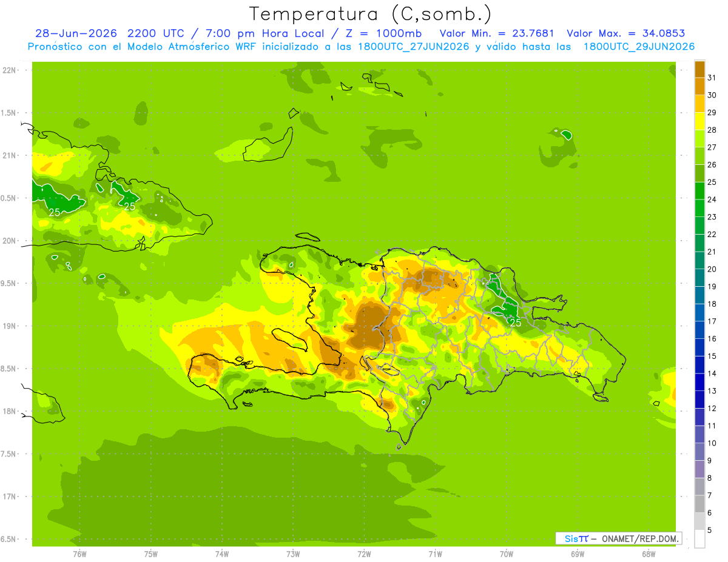Click the '6.5N' latitude label
The height and width of the screenshot is (562, 728).
tap(9, 539)
